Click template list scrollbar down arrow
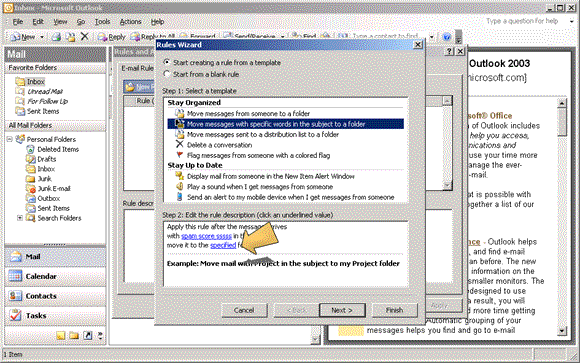The image size is (580, 363). point(448,185)
